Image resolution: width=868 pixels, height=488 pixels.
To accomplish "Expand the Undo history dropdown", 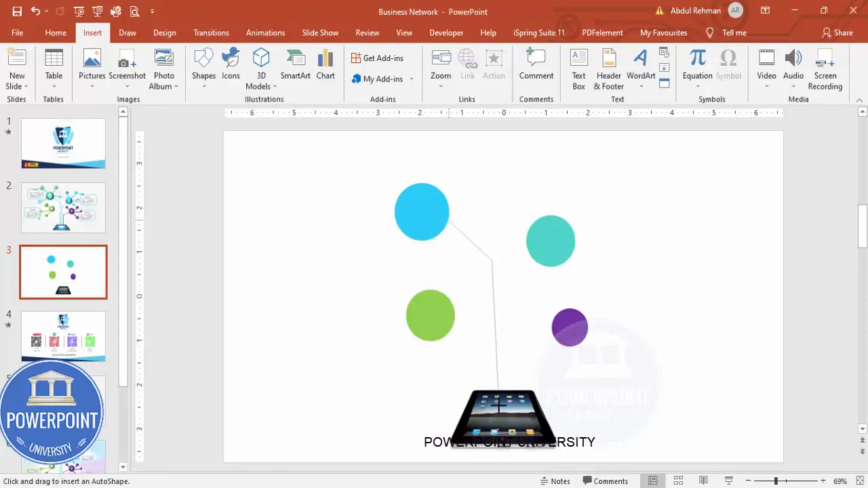I will tap(46, 12).
